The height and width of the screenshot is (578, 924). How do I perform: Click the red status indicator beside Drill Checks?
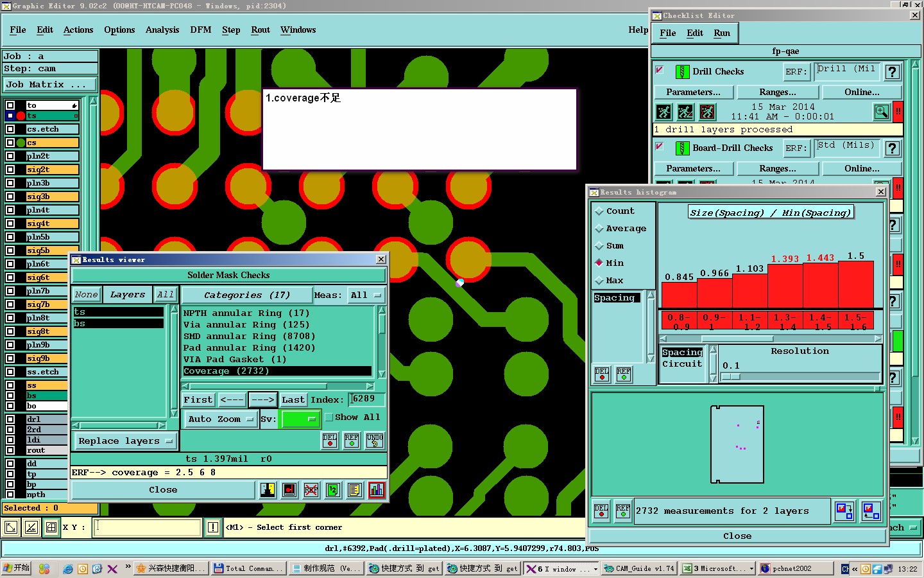(898, 111)
